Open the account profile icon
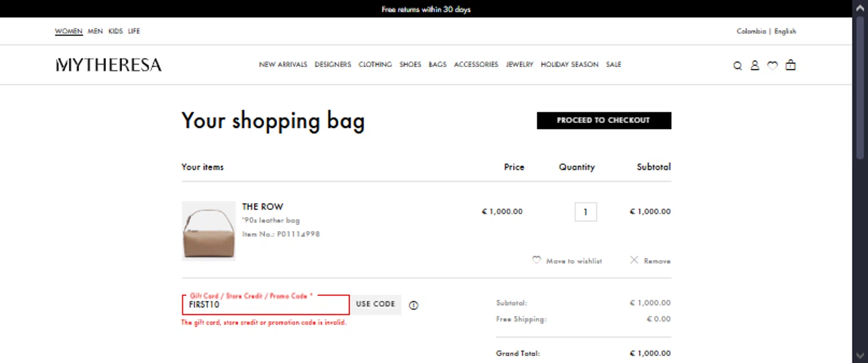The width and height of the screenshot is (868, 363). pos(755,65)
